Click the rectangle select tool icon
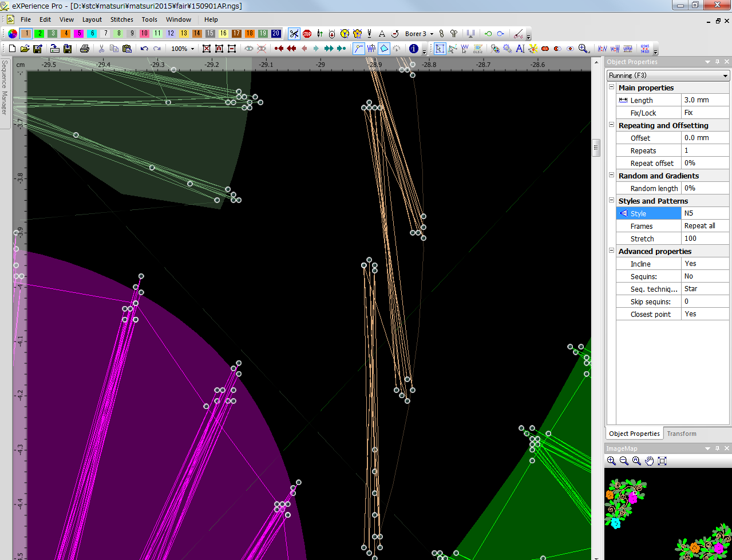This screenshot has height=560, width=732. (x=440, y=49)
